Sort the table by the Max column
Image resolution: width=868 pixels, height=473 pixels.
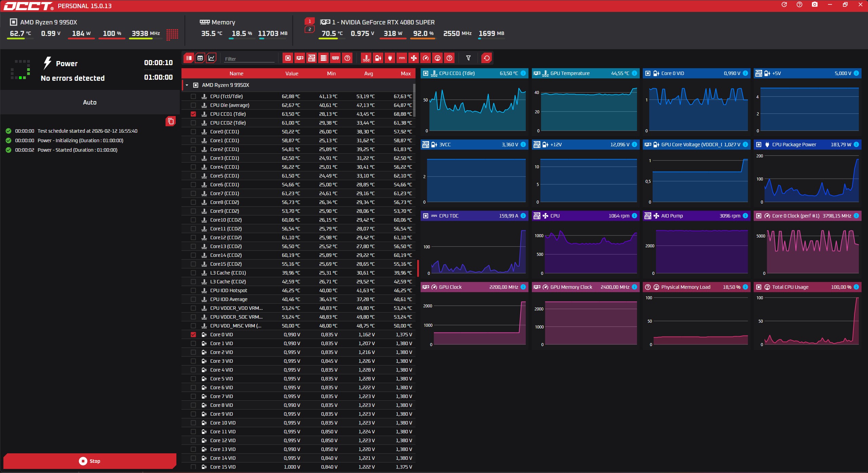tap(405, 73)
